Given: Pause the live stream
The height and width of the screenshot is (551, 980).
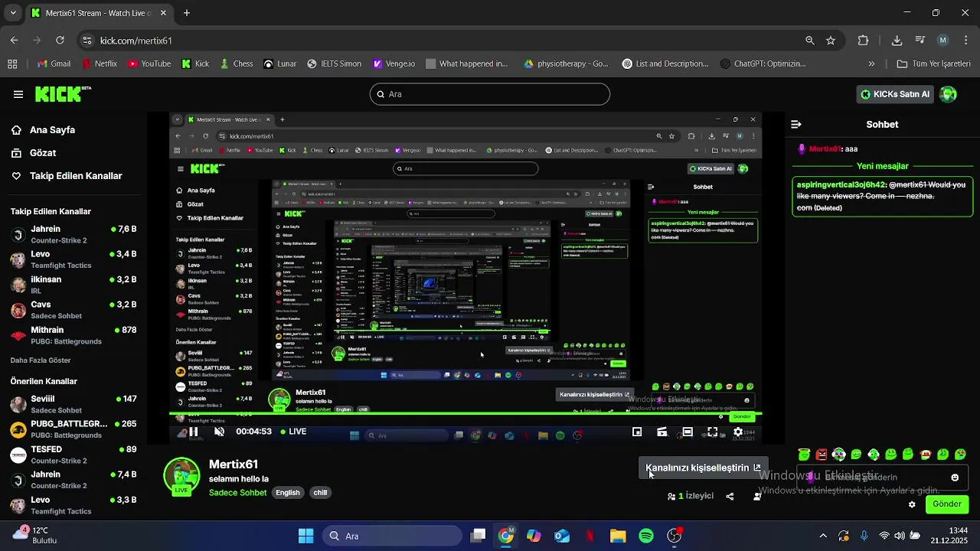Looking at the screenshot, I should (x=193, y=432).
